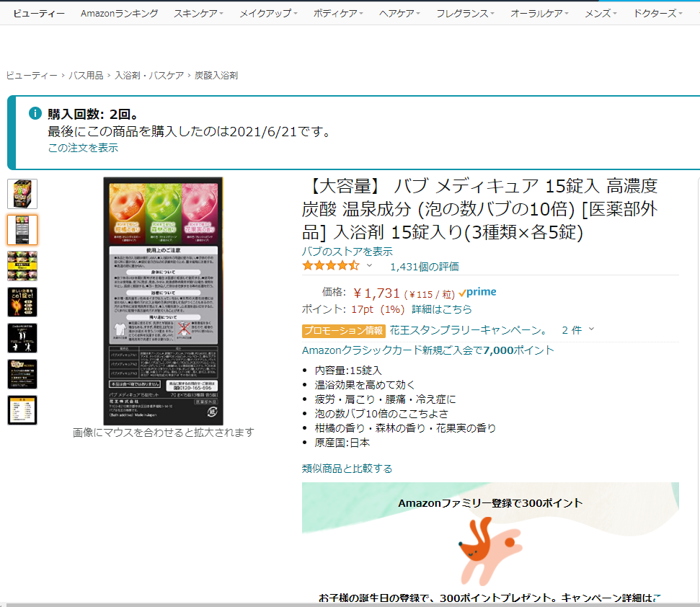Go to ビューティー breadcrumb link

[x=32, y=76]
